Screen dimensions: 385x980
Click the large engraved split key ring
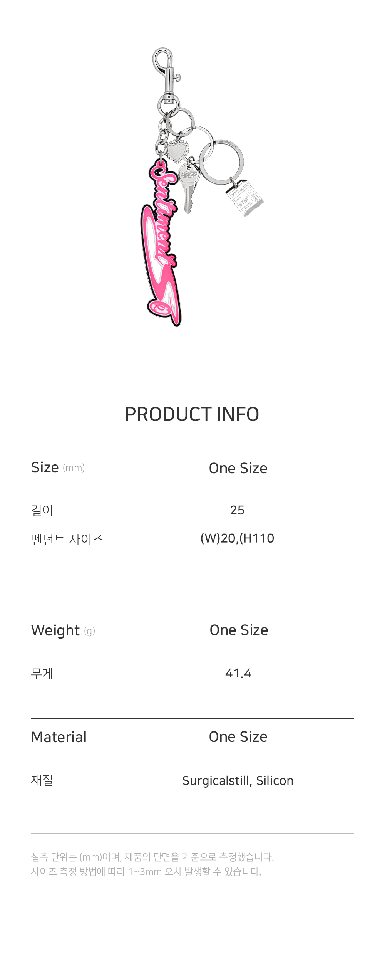pos(222,161)
